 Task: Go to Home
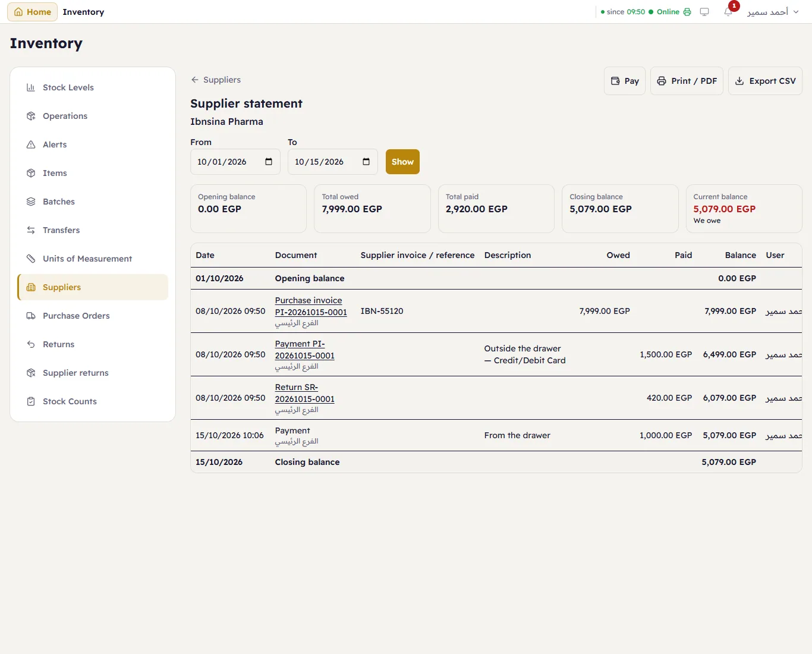[33, 12]
